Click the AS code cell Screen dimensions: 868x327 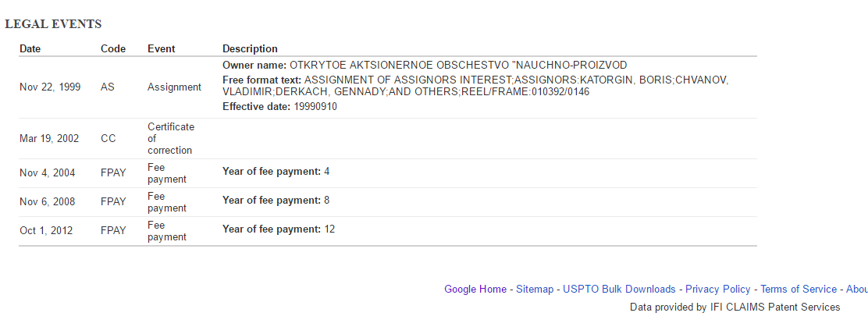click(108, 87)
